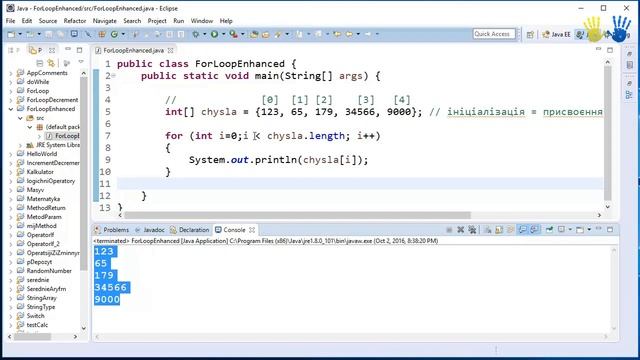Viewport: 640px width, 360px height.
Task: Click the Clear Console icon
Action: [487, 230]
